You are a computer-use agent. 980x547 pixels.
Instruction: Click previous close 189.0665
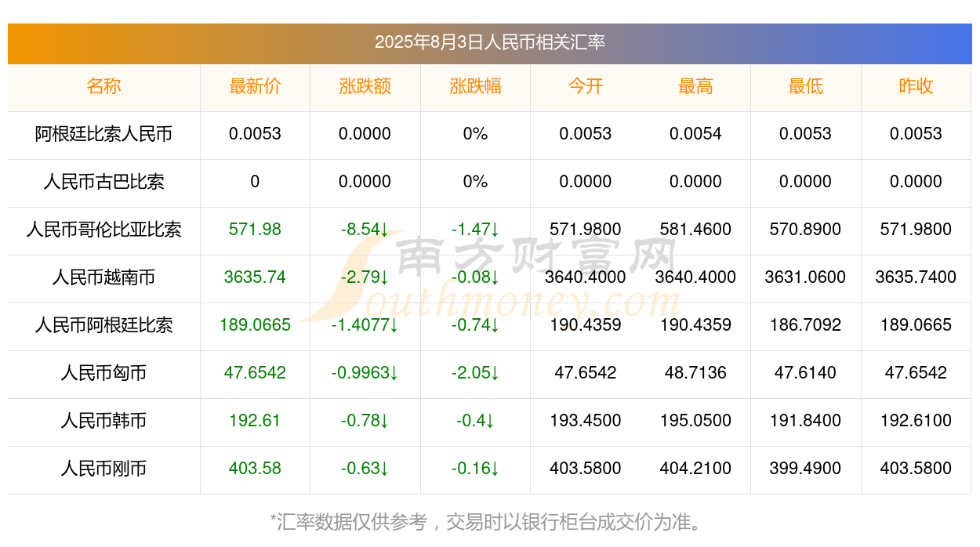[916, 325]
